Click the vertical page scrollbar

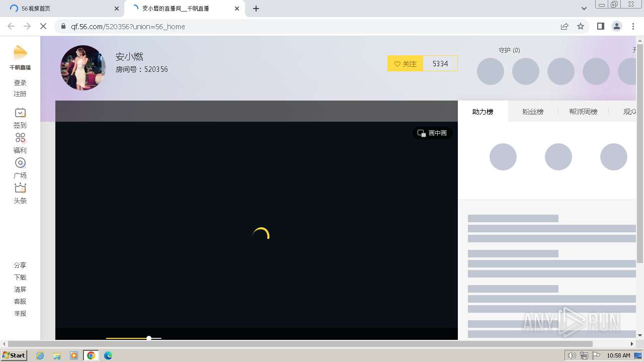tap(640, 153)
